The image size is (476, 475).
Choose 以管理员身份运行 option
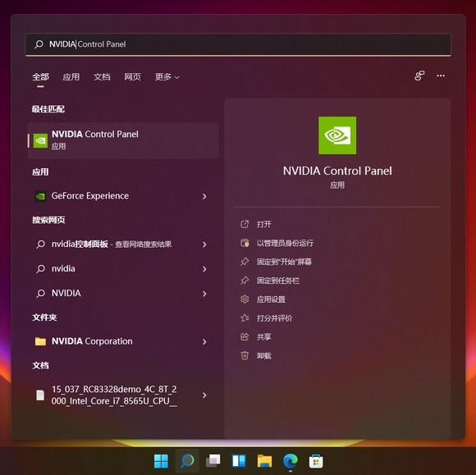point(285,243)
